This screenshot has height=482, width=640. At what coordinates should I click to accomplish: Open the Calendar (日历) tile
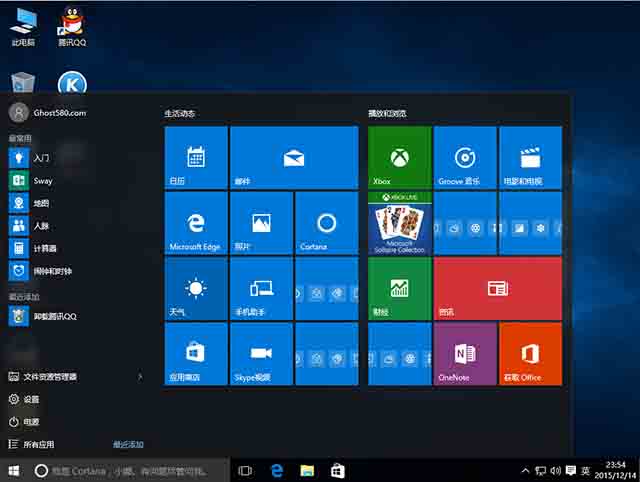196,158
